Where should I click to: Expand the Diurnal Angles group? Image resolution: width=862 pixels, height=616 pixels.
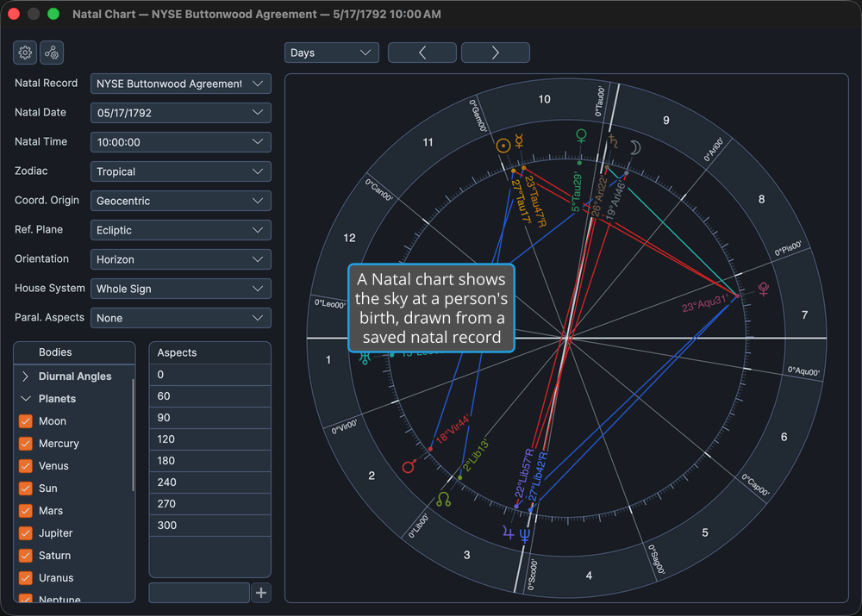click(x=25, y=376)
